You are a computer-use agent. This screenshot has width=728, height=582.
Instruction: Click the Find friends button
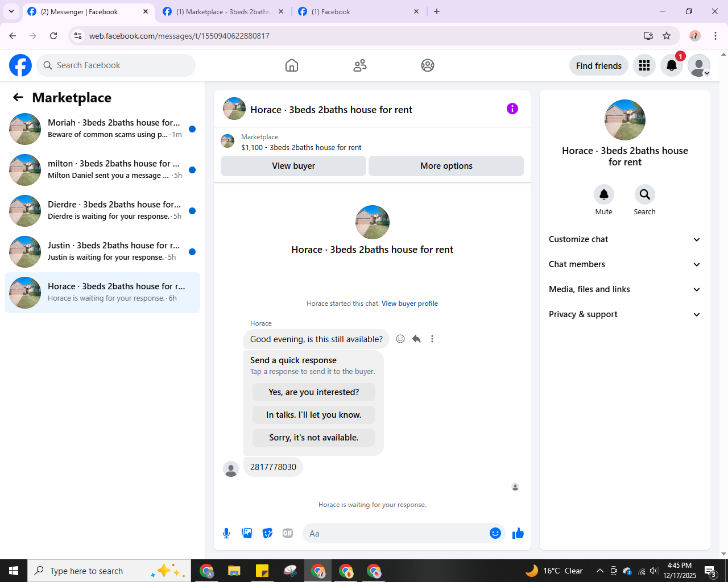click(x=599, y=65)
